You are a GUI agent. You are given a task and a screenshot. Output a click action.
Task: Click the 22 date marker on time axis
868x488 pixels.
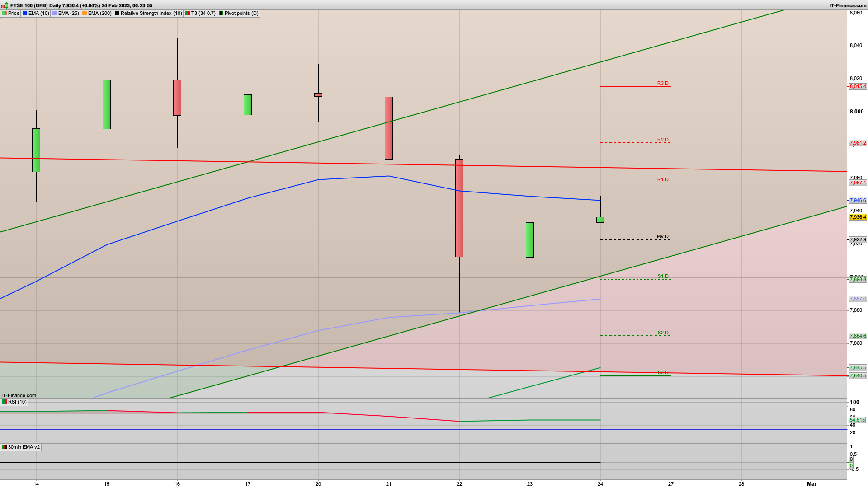click(459, 484)
